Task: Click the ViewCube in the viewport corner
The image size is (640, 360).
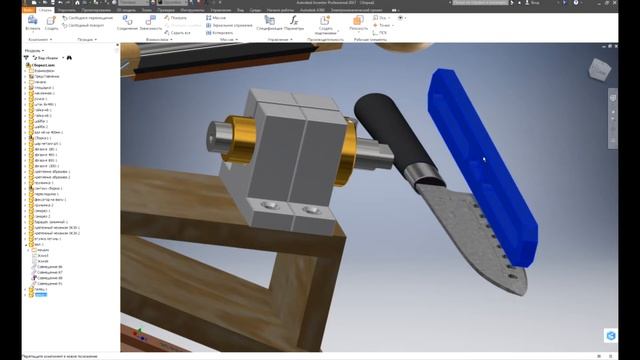Action: coord(600,69)
